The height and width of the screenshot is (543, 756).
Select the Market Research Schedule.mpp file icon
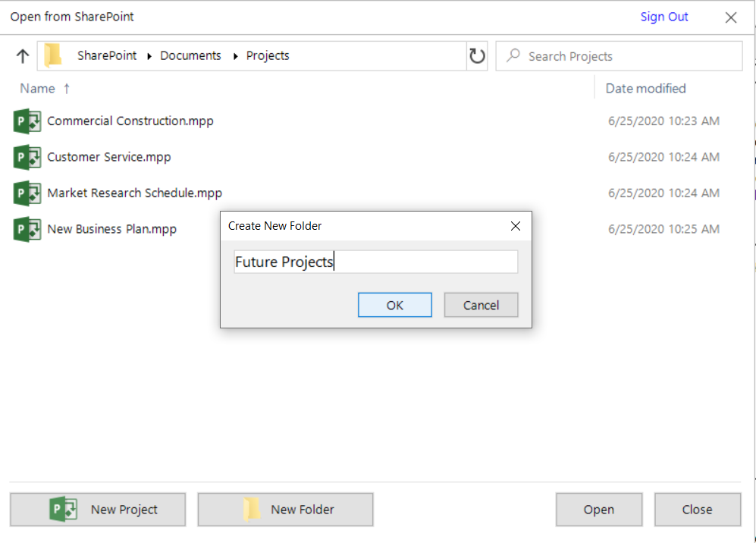27,193
